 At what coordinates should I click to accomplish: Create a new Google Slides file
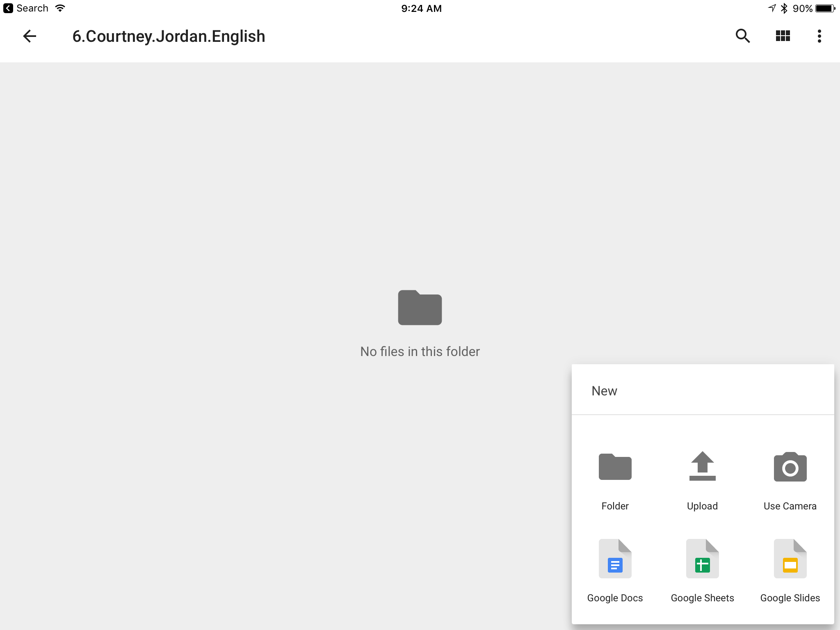[x=790, y=559]
